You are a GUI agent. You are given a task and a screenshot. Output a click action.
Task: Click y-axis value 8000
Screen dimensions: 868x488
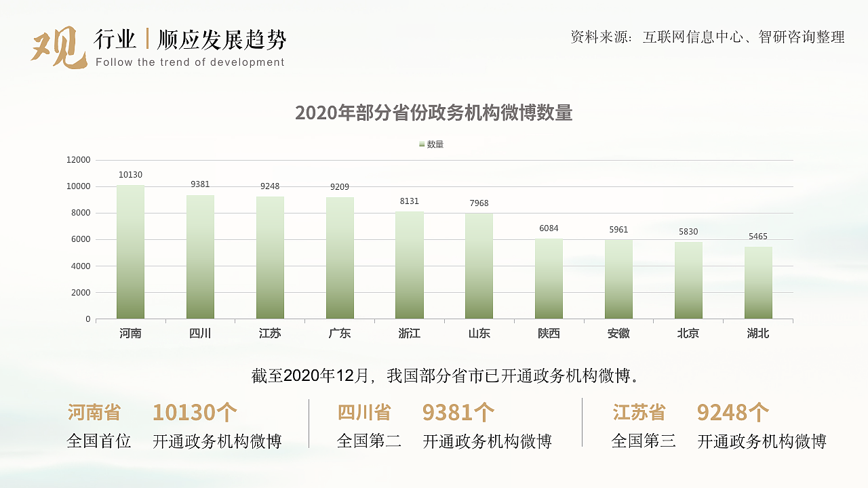80,213
